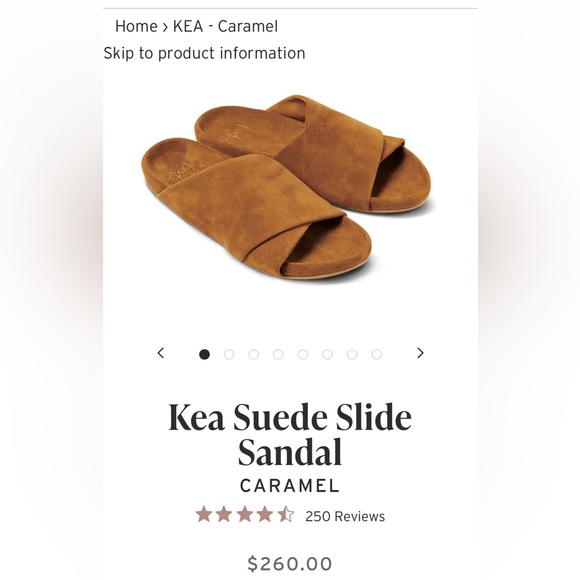Click the CARAMEL color label
This screenshot has width=580, height=580.
click(x=290, y=486)
